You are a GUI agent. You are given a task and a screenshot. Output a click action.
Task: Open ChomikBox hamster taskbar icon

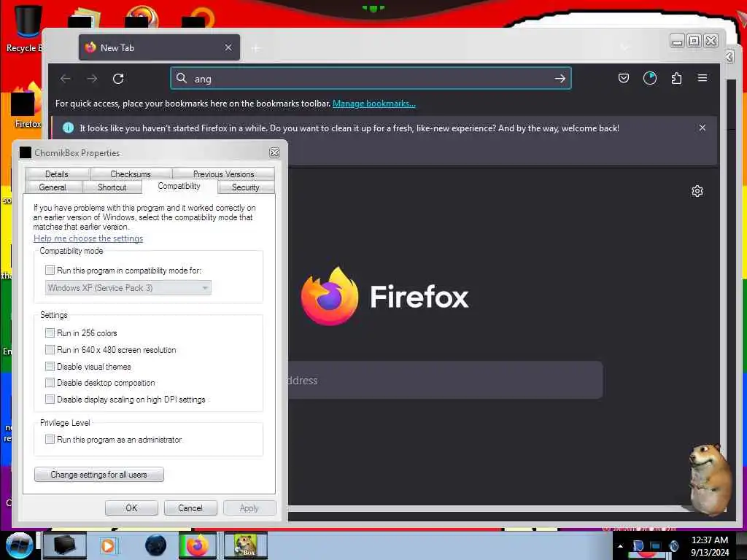(245, 545)
